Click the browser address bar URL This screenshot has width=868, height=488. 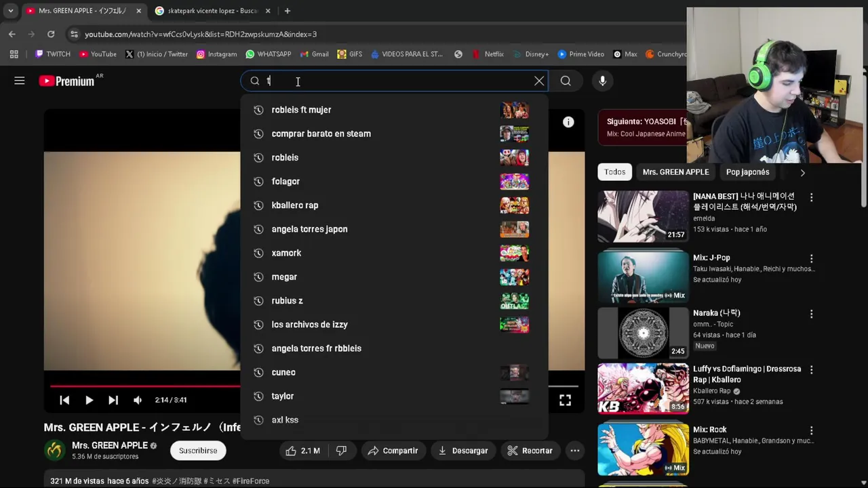tap(201, 34)
